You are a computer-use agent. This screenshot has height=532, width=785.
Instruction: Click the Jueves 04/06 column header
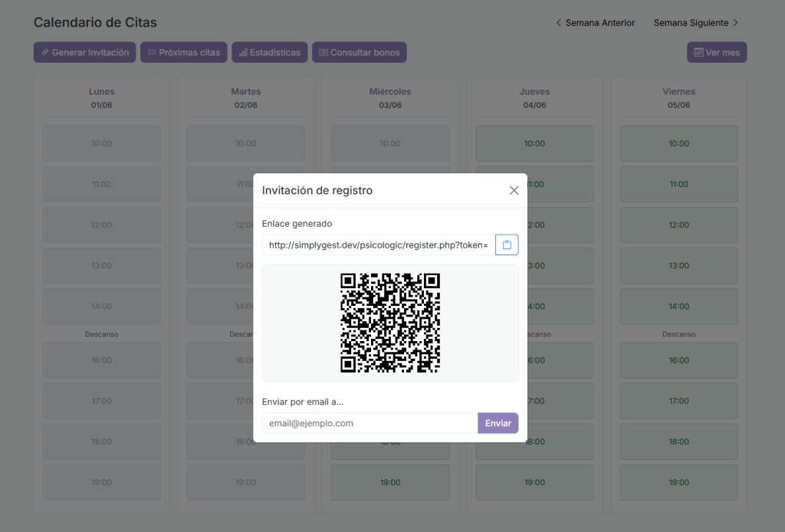534,98
